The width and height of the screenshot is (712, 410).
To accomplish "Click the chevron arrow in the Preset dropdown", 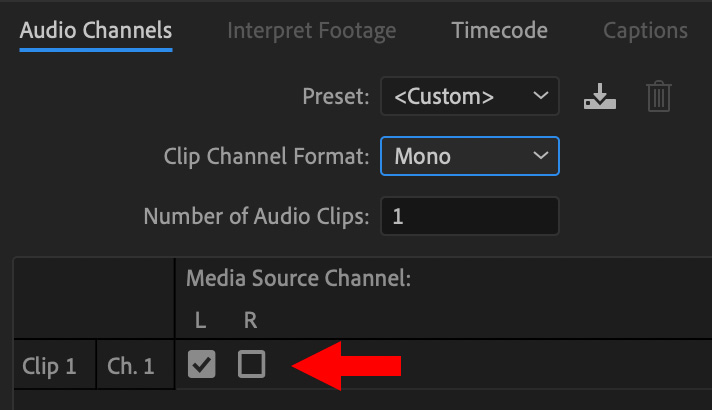I will (540, 96).
